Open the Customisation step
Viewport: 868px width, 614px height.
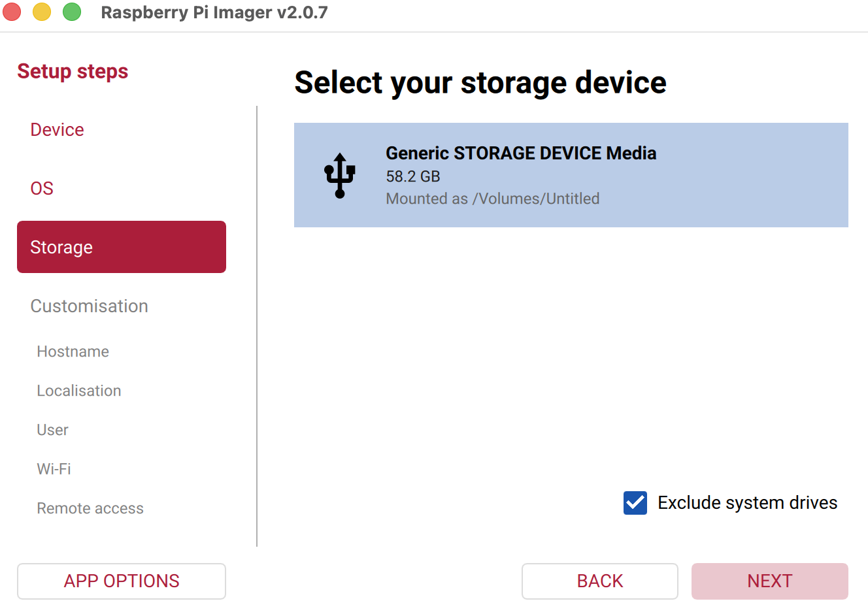90,306
